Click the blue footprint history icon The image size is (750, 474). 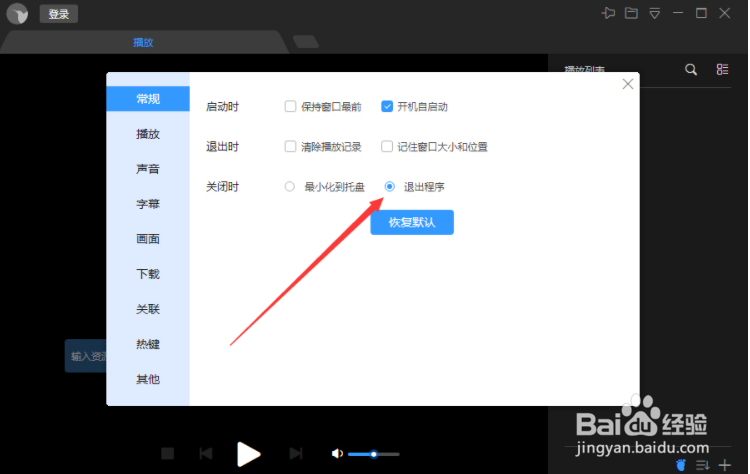click(681, 464)
